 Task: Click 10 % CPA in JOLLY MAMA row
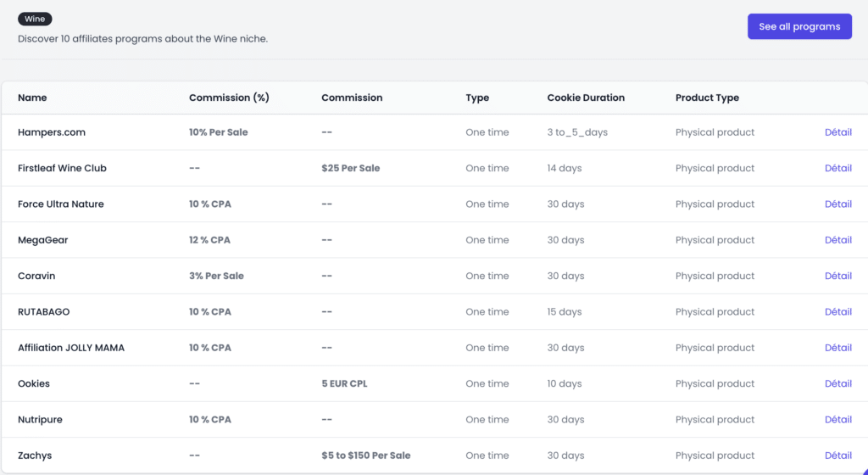pyautogui.click(x=210, y=348)
